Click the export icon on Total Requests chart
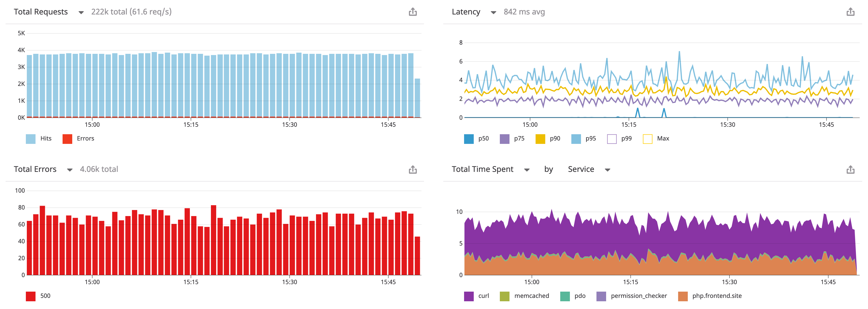The width and height of the screenshot is (868, 309). [413, 12]
